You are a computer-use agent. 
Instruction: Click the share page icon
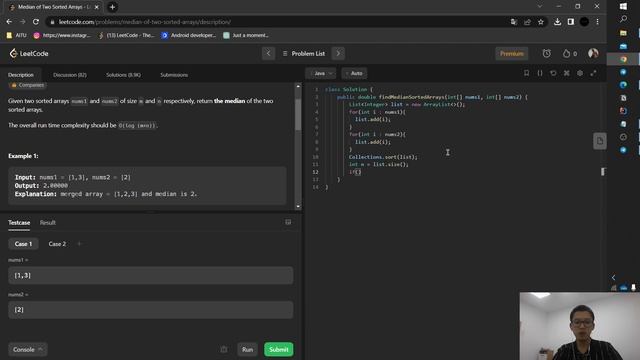(527, 22)
